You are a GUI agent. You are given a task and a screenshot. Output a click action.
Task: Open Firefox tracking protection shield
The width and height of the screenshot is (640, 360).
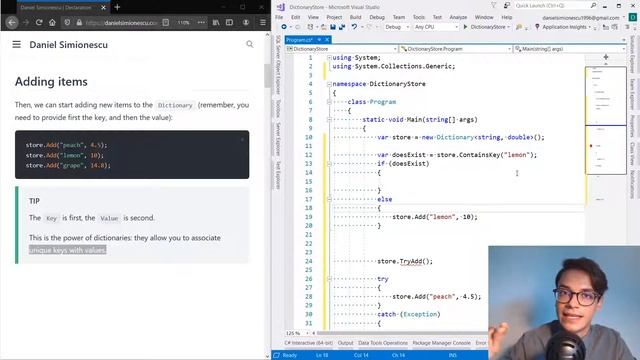tap(67, 22)
